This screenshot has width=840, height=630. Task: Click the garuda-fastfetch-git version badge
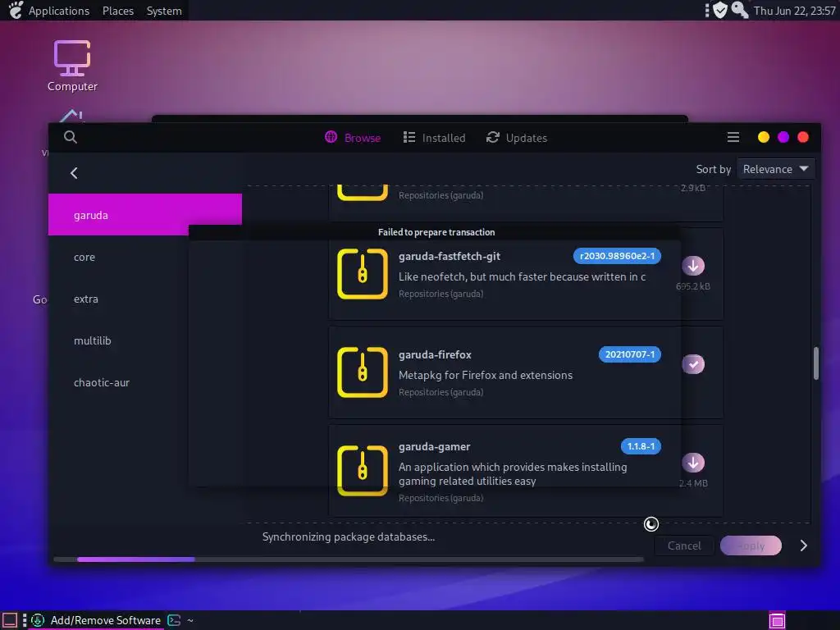click(617, 256)
